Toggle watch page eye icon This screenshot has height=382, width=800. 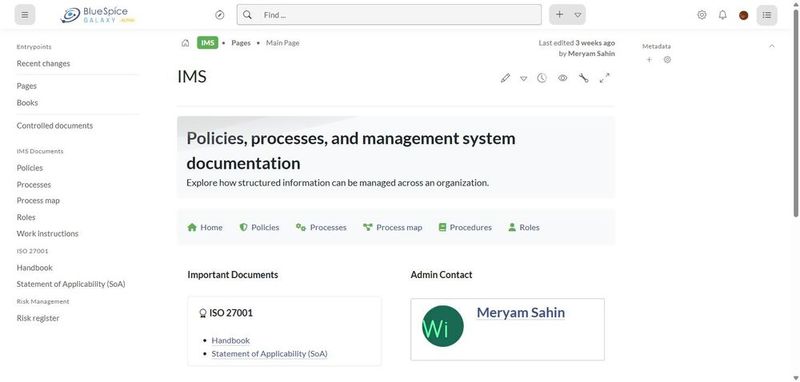[x=563, y=78]
